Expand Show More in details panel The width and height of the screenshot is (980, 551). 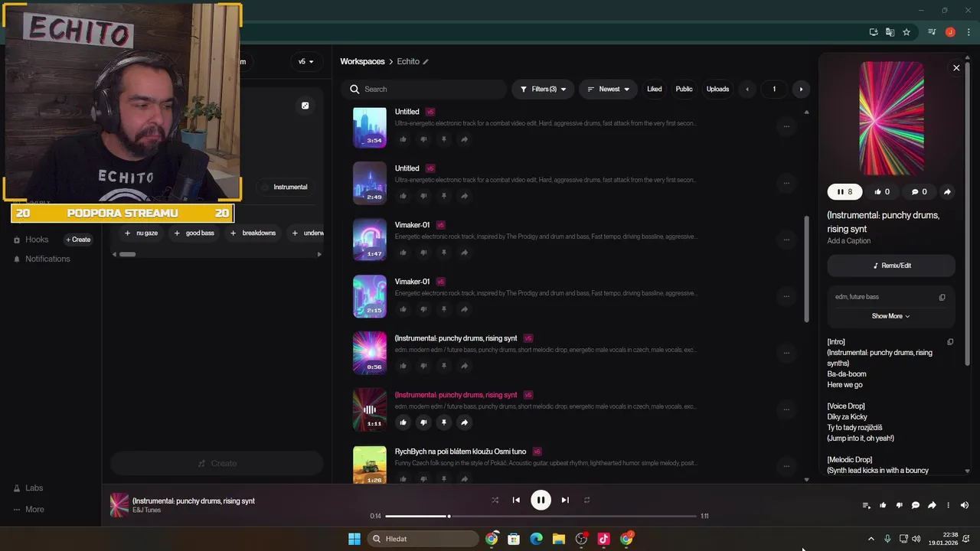pos(890,316)
